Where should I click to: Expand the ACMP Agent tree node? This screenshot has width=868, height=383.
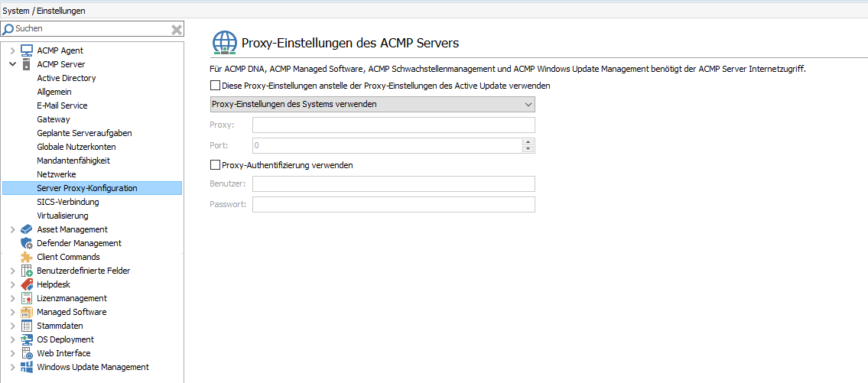click(x=13, y=50)
